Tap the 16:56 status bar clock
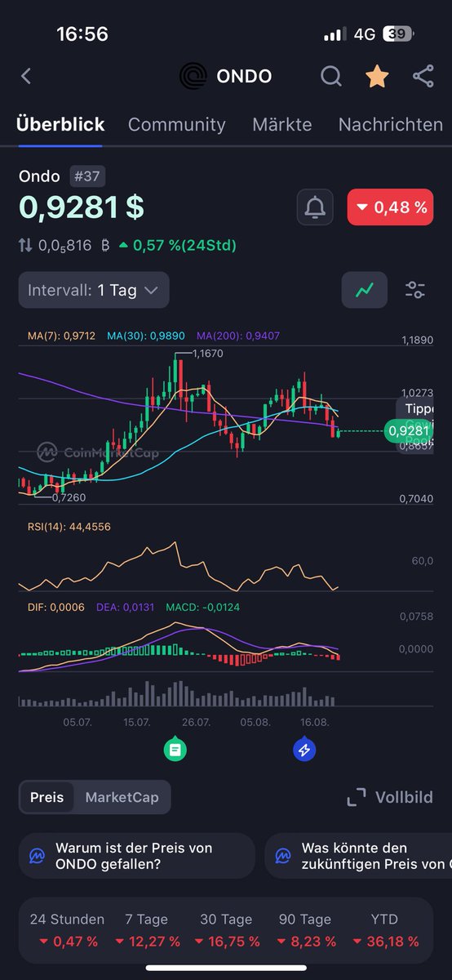Screen dimensions: 452x980 pos(82,34)
